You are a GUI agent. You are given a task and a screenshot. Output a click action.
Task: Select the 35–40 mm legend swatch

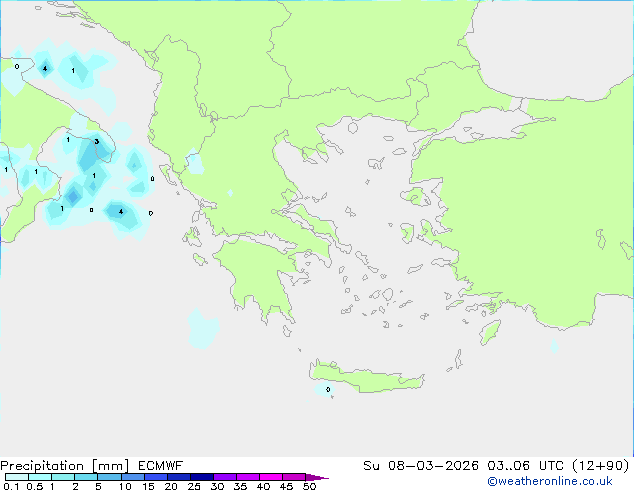248,477
